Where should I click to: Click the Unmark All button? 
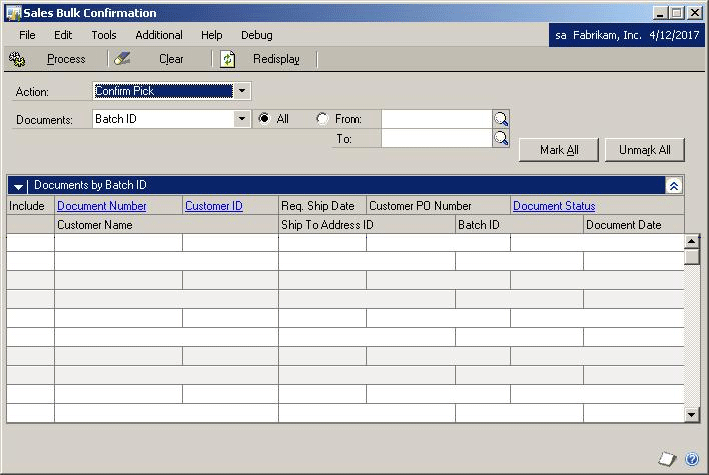click(x=645, y=150)
